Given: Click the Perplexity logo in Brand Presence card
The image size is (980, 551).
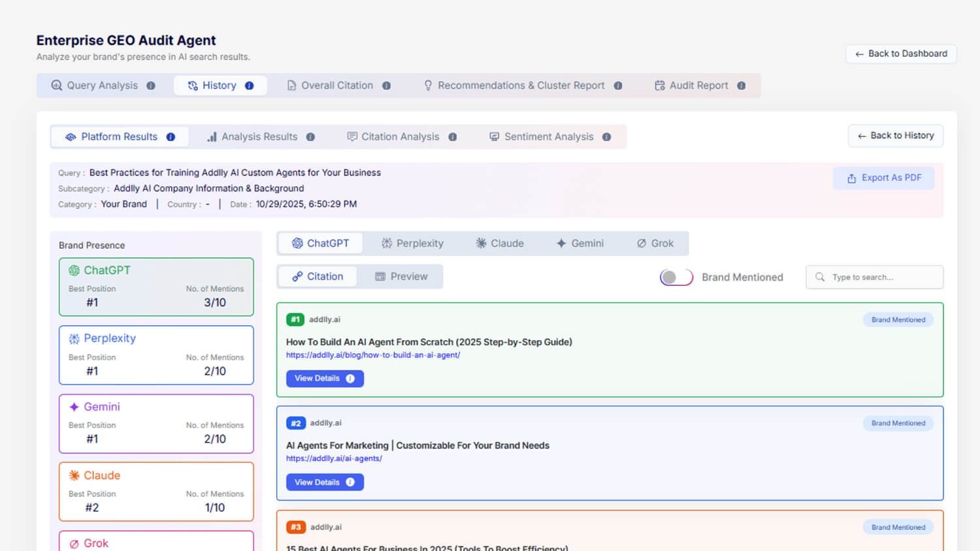Looking at the screenshot, I should coord(74,339).
